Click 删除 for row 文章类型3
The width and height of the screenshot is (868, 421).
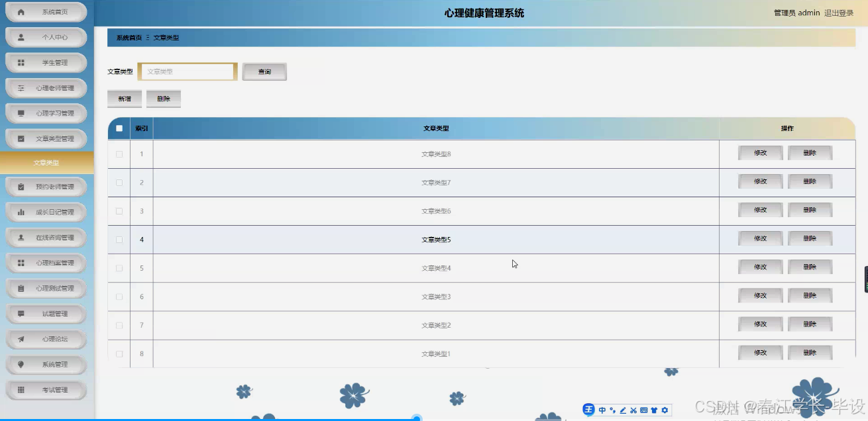pyautogui.click(x=810, y=295)
